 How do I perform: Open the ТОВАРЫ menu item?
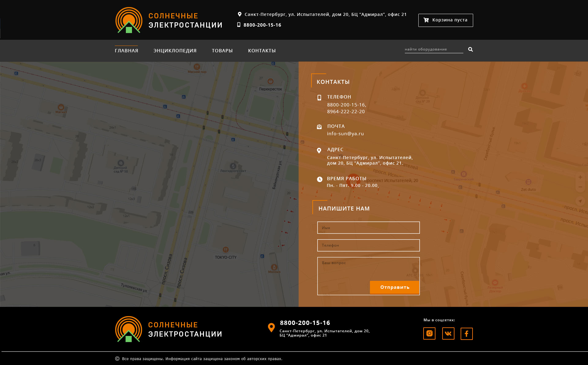pyautogui.click(x=222, y=50)
